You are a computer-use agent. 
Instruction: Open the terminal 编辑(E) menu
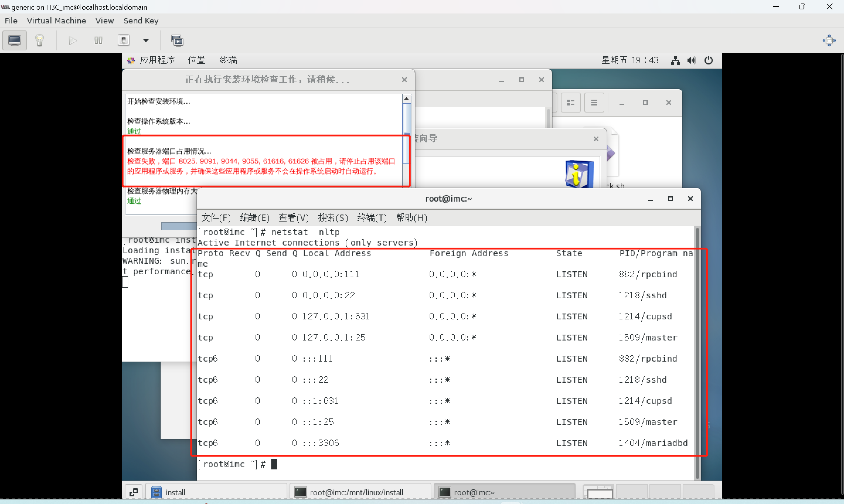click(254, 218)
